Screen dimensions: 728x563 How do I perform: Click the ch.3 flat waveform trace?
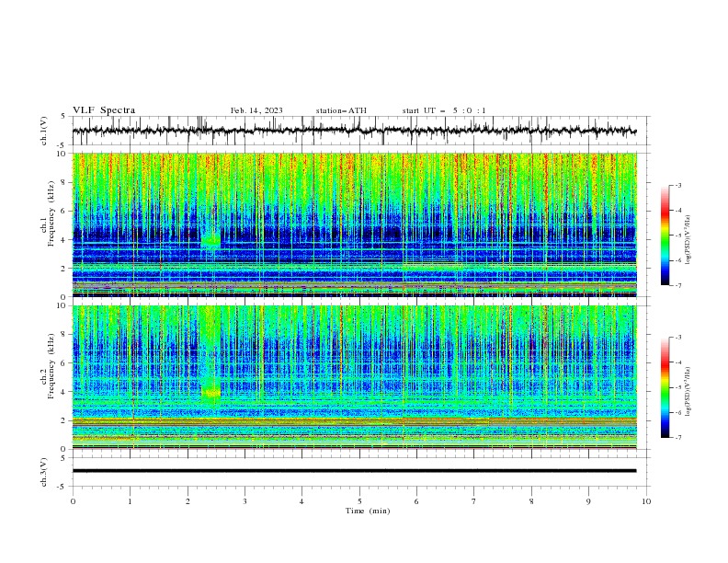pos(354,471)
